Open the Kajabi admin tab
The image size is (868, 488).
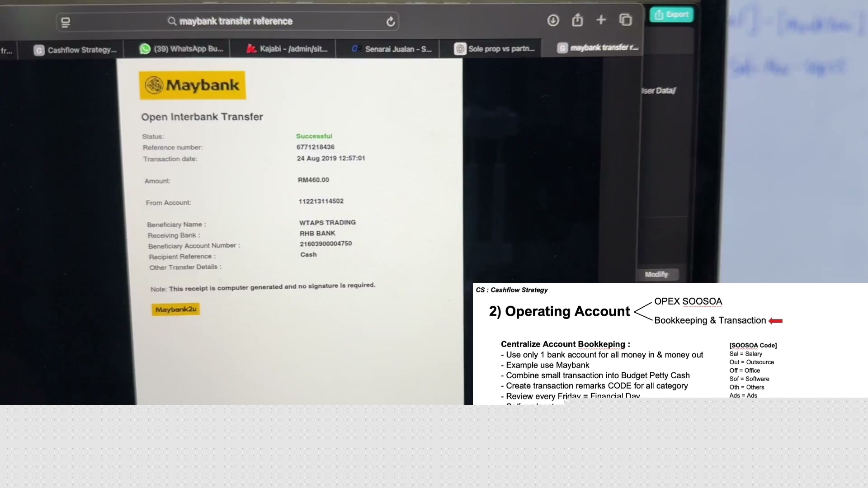[287, 49]
